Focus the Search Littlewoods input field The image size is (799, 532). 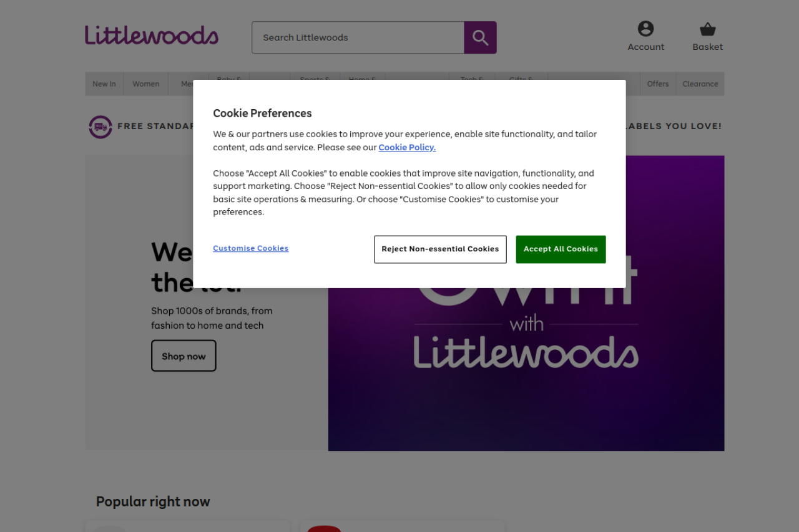[358, 37]
